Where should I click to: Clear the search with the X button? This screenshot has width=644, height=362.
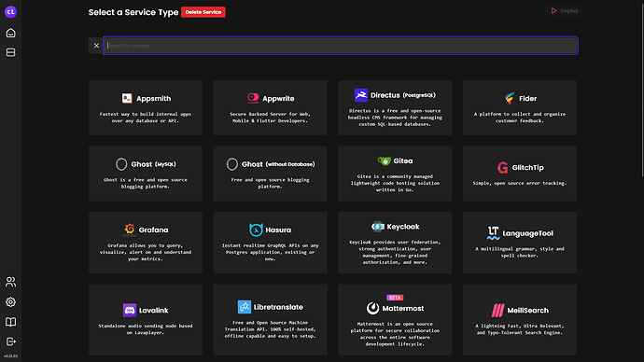(96, 46)
